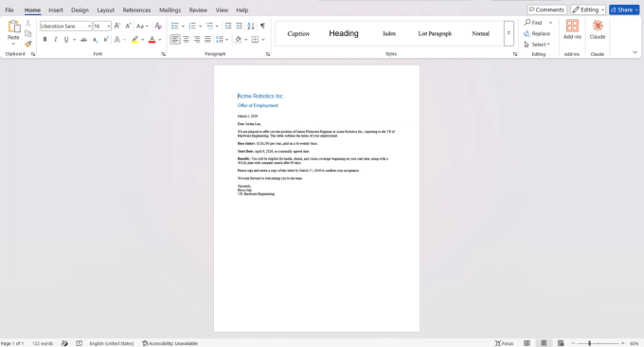Click Find in Editing group
This screenshot has height=347, width=644.
[533, 23]
